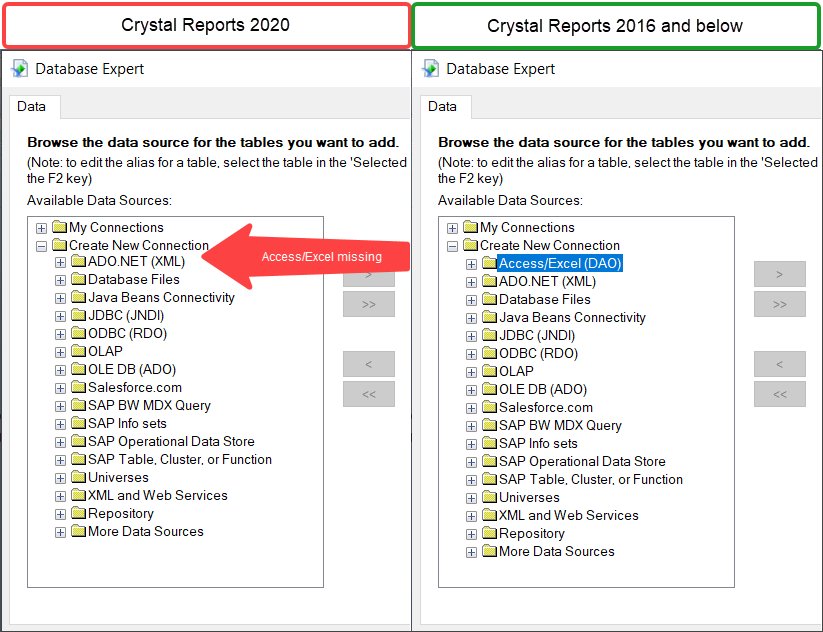Screen dimensions: 823x632
Task: Collapse Create New Connection in the 2020 window
Action: point(41,246)
